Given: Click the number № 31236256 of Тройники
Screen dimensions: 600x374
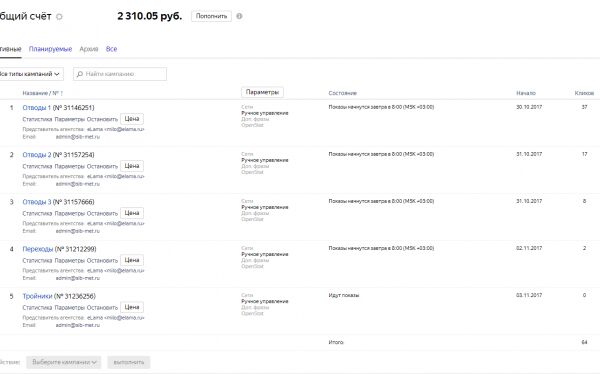Looking at the screenshot, I should 75,296.
